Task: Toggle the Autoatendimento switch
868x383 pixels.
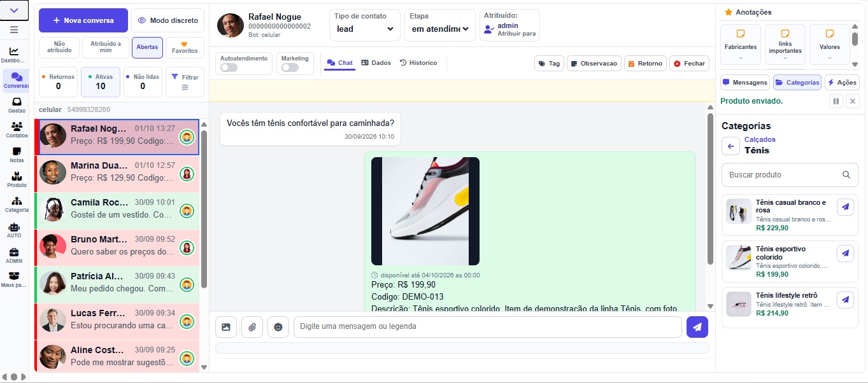Action: pyautogui.click(x=229, y=67)
